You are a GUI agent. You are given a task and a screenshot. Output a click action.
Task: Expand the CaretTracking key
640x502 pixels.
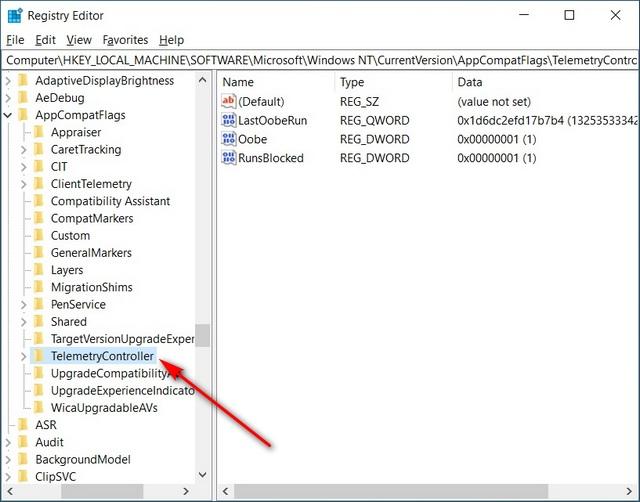tap(23, 150)
